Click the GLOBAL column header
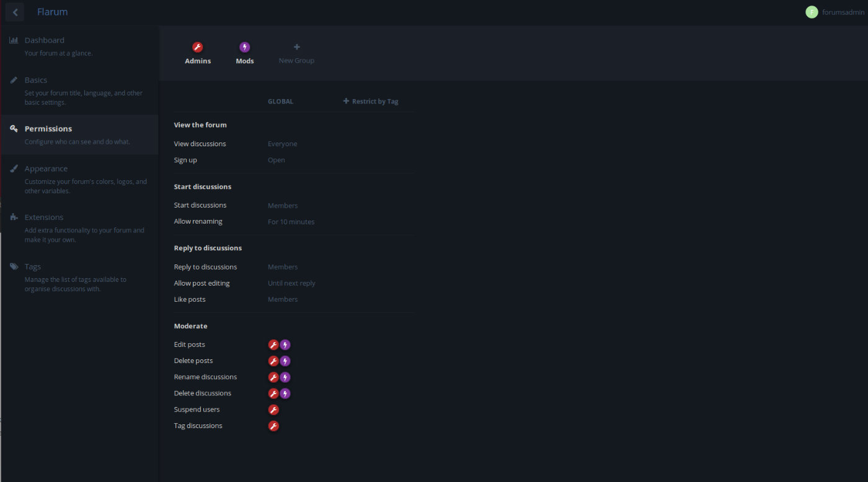Viewport: 868px width, 482px height. tap(280, 101)
